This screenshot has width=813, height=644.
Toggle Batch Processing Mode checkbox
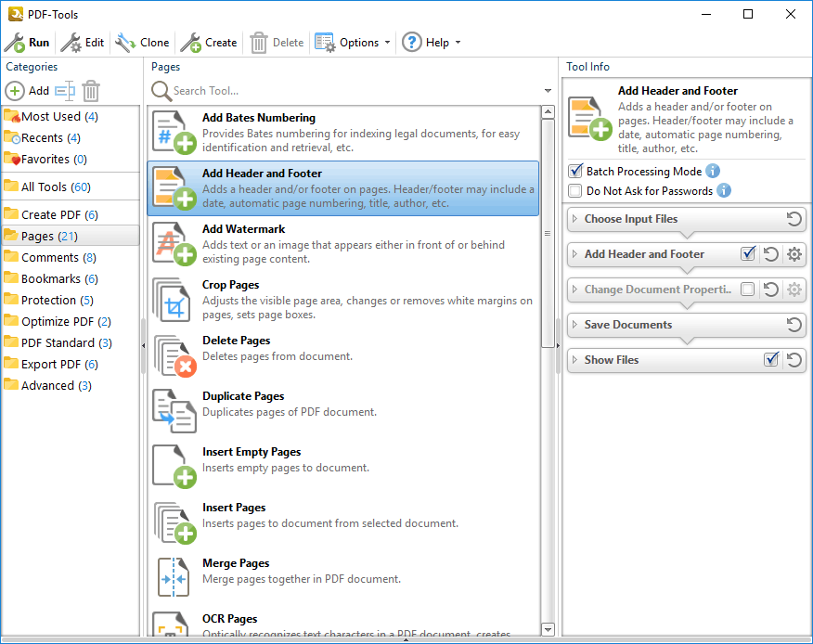pos(575,171)
